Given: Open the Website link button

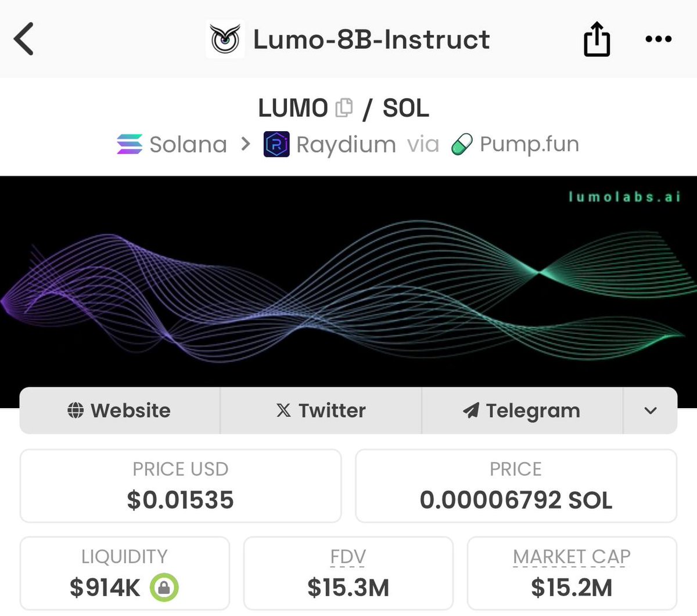Looking at the screenshot, I should point(120,410).
